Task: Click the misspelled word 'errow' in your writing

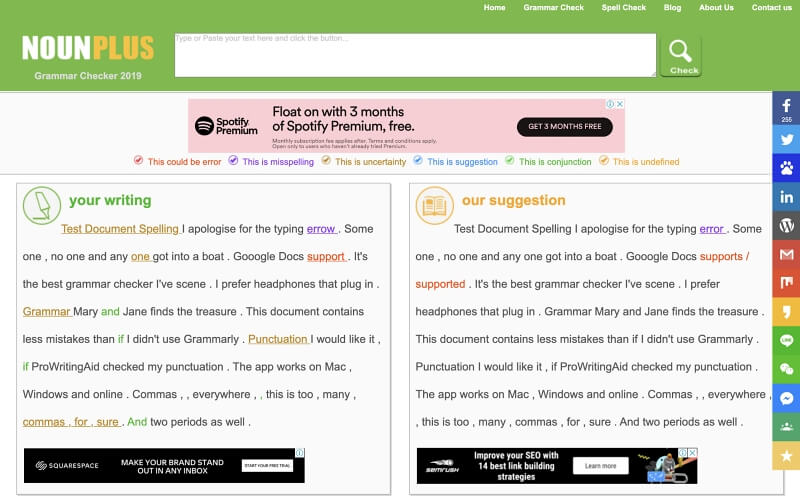Action: click(321, 229)
